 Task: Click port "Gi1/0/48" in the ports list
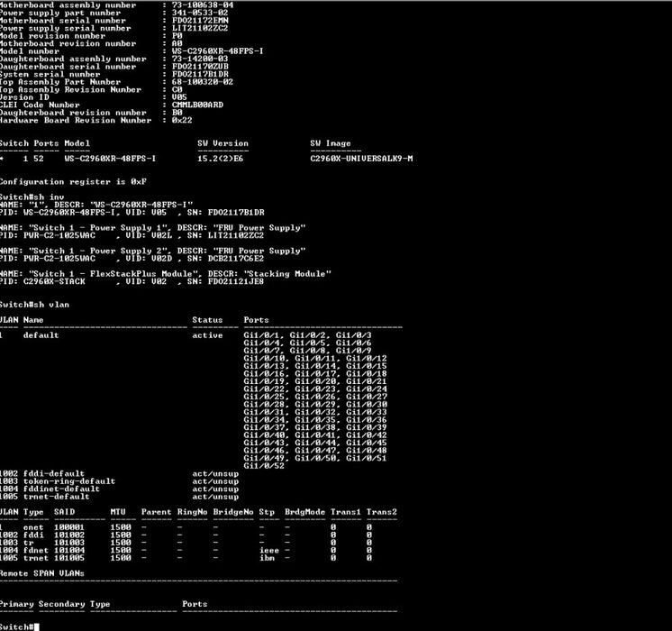pos(367,451)
